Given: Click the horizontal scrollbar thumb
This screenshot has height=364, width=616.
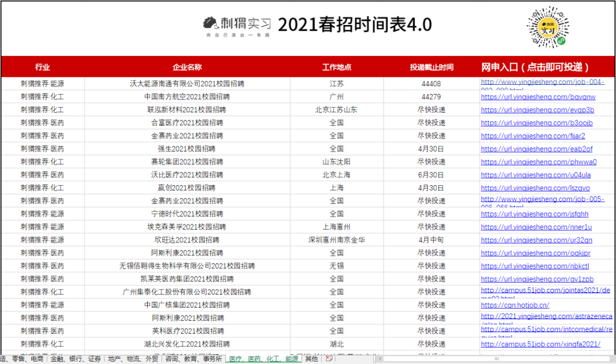Looking at the screenshot, I should click(496, 358).
